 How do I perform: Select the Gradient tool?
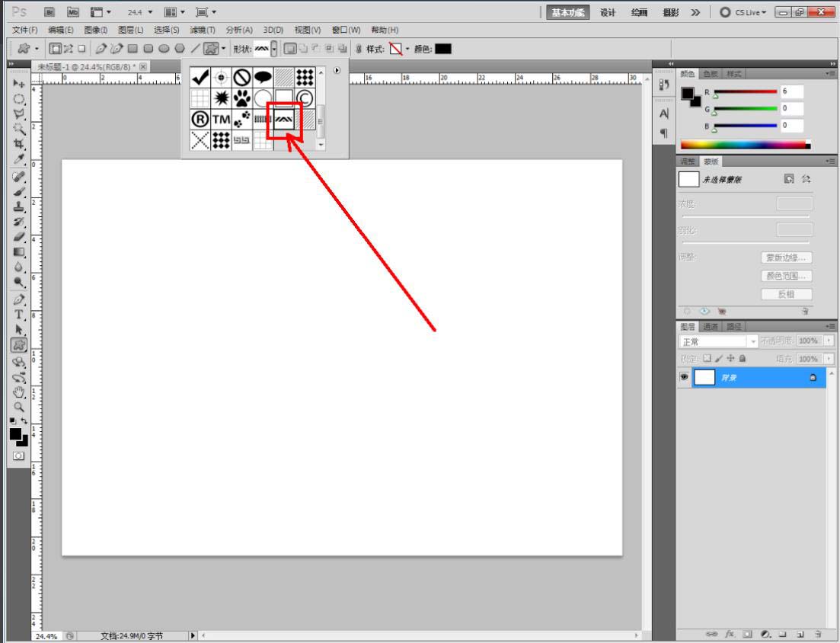[x=19, y=252]
